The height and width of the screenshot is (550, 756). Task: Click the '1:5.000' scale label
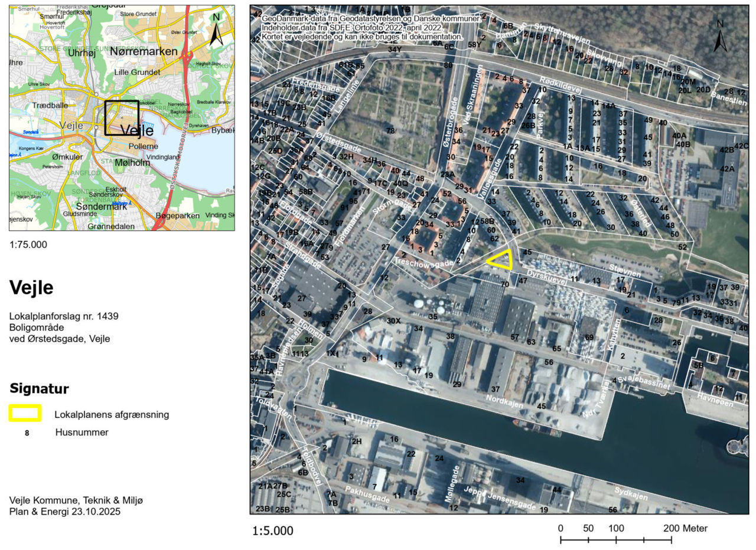point(272,531)
